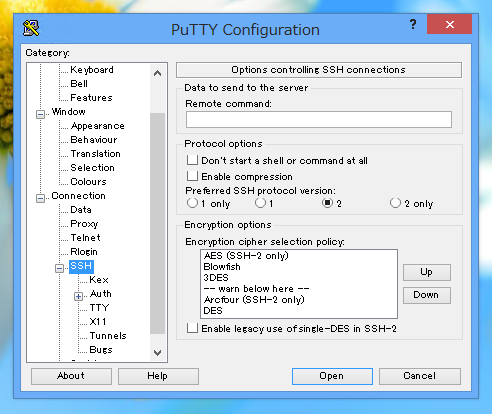
Task: Expand the Auth tree node
Action: pyautogui.click(x=78, y=296)
